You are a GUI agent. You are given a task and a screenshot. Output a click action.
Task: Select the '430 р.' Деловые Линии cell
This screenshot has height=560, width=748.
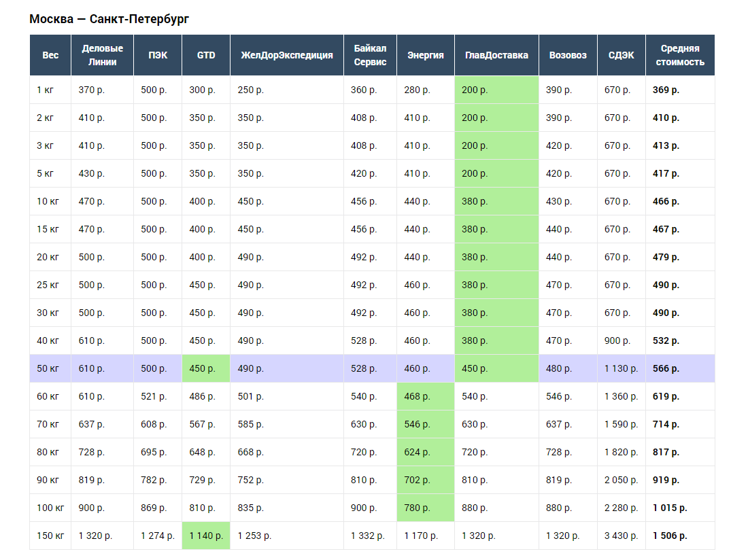click(x=102, y=173)
